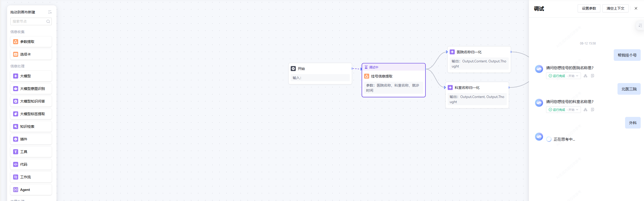Select the 挂号信息提取 node on canvas
The image size is (644, 201).
393,77
